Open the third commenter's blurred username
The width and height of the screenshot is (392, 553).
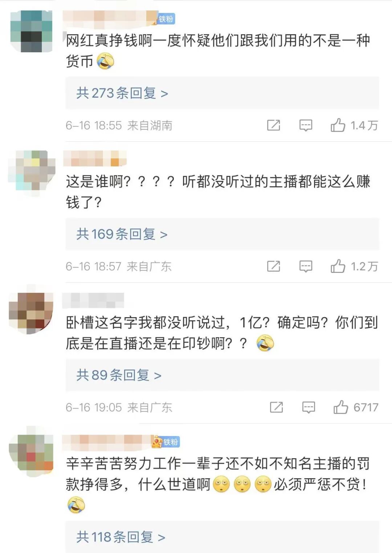point(93,300)
